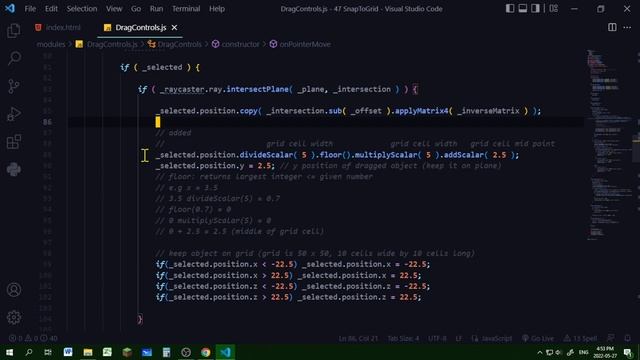Open the errors and warnings status item
The height and width of the screenshot is (360, 640).
point(33,338)
